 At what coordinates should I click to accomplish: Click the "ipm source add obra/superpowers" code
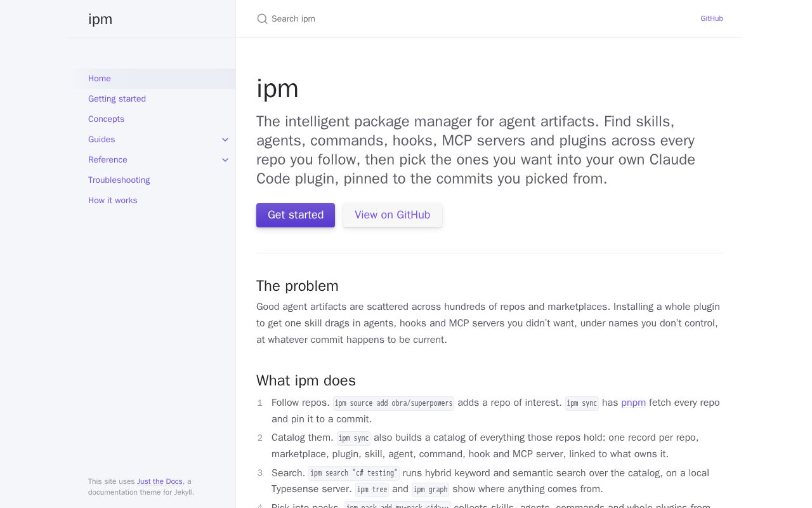coord(393,403)
